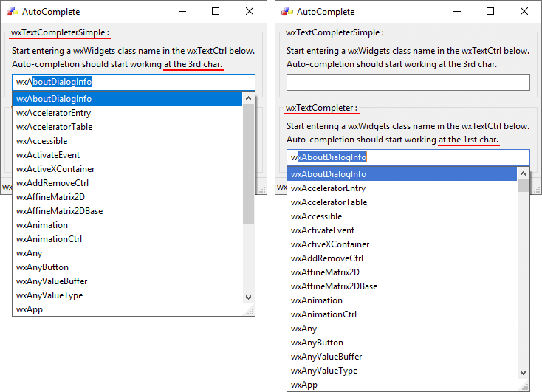This screenshot has height=392, width=542.
Task: Click the AutoComplete app icon in left window
Action: tap(12, 12)
